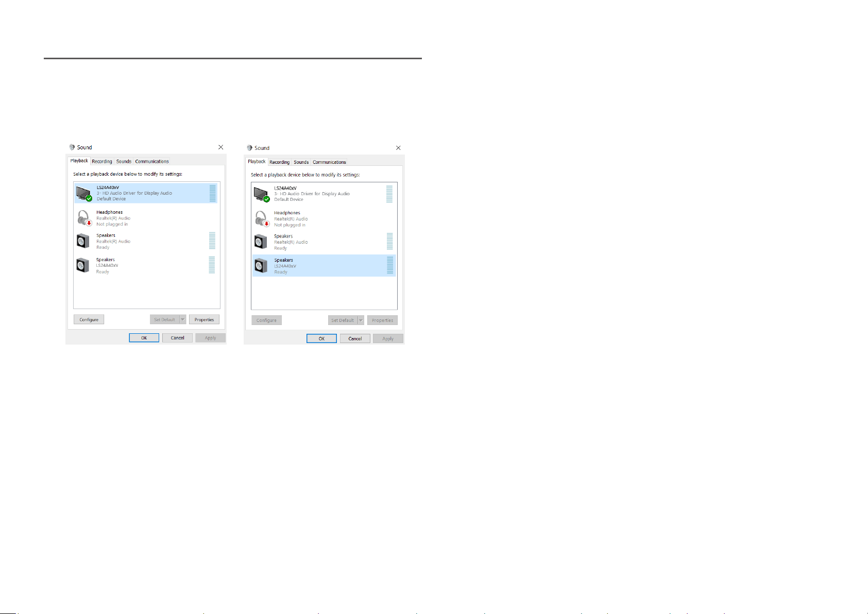The width and height of the screenshot is (868, 614).
Task: Open Set Default dropdown arrow in right window
Action: (x=361, y=320)
